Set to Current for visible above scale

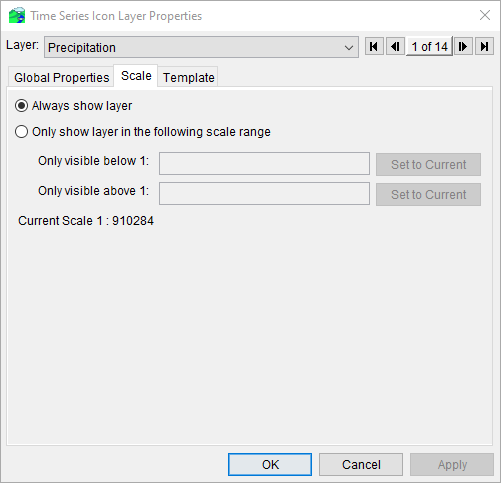[x=428, y=194]
